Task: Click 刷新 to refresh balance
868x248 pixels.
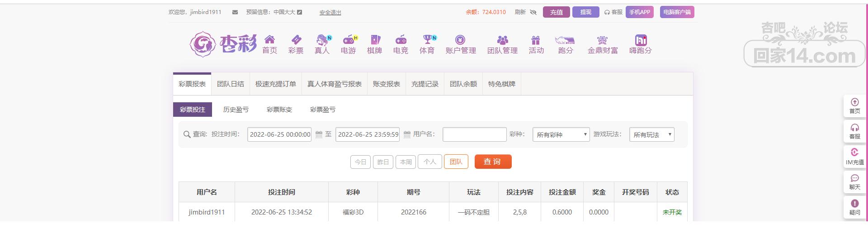Action: (x=520, y=12)
